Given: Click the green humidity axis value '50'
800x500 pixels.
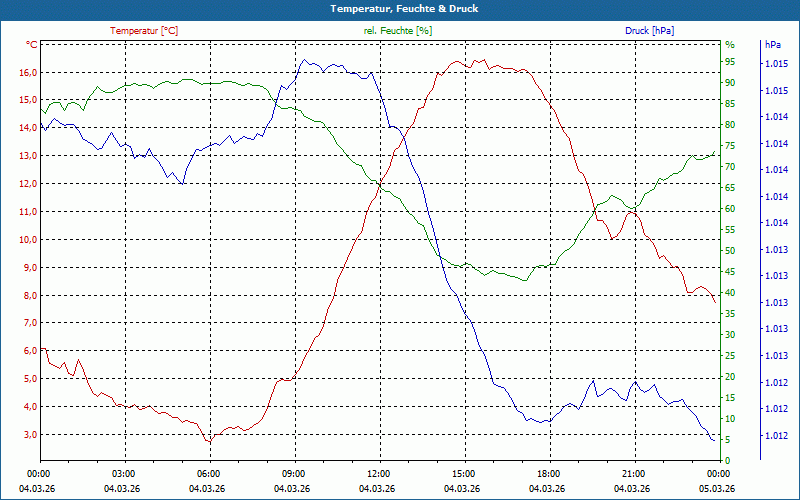Looking at the screenshot, I should click(730, 251).
